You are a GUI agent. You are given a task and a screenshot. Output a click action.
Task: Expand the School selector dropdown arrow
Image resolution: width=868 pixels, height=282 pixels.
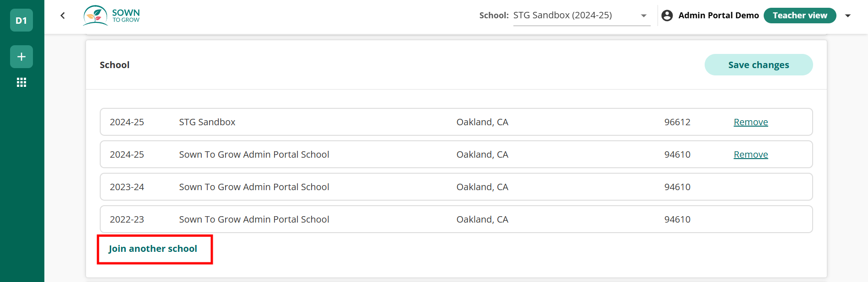[x=644, y=16]
